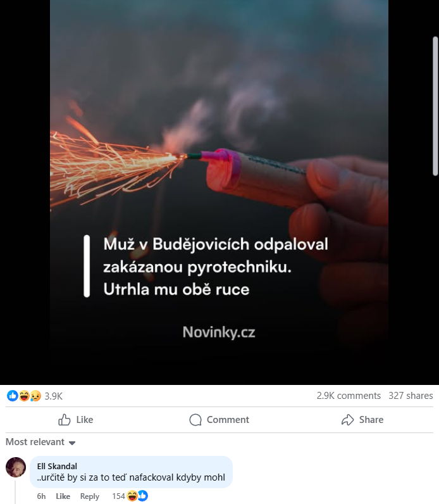Expand the Most relevant sort dropdown
Viewport: 439px width, 504px height.
tap(40, 442)
